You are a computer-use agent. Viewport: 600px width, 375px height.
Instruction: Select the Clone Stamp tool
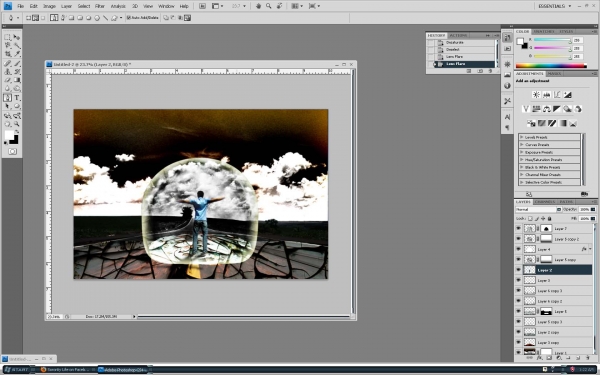pyautogui.click(x=7, y=72)
